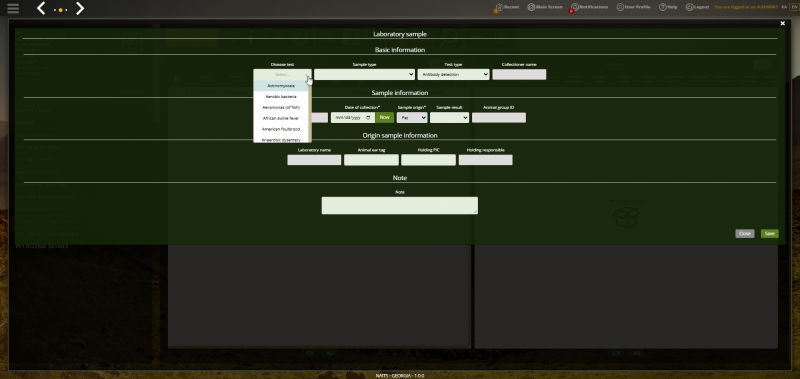Click the Holding PIC field
The image size is (800, 379).
point(429,160)
